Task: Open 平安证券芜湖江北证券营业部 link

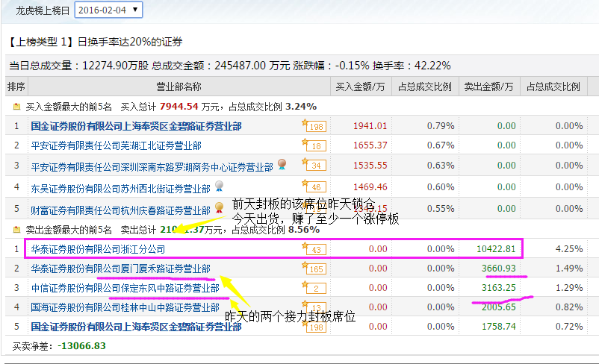Action: [116, 145]
